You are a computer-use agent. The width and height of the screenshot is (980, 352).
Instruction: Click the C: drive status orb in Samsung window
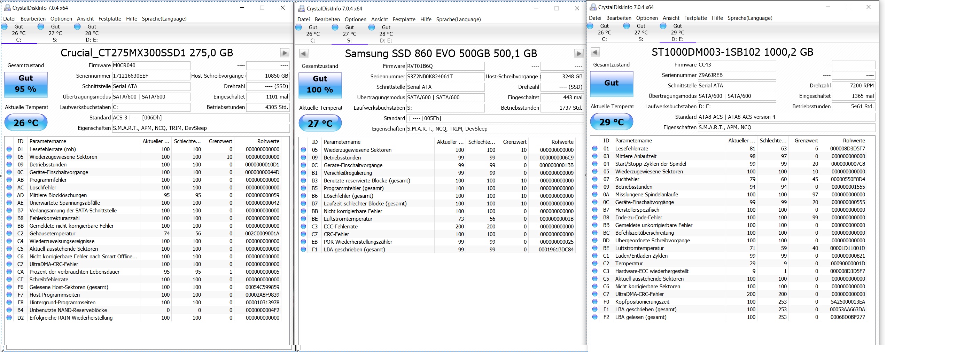pyautogui.click(x=299, y=27)
